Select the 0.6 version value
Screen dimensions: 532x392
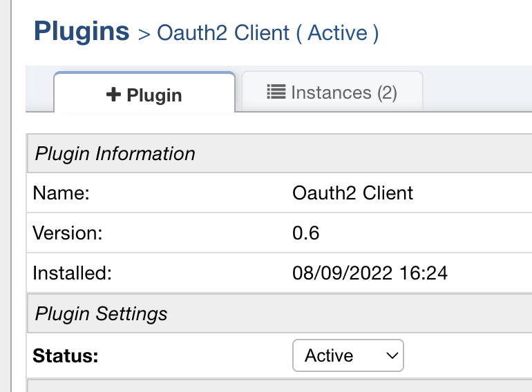(306, 233)
